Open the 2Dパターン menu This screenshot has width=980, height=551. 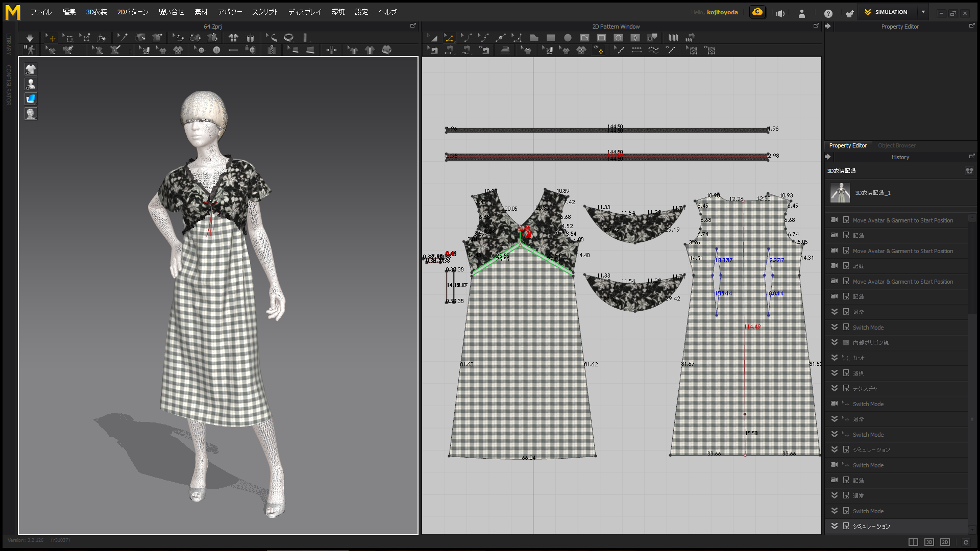133,12
